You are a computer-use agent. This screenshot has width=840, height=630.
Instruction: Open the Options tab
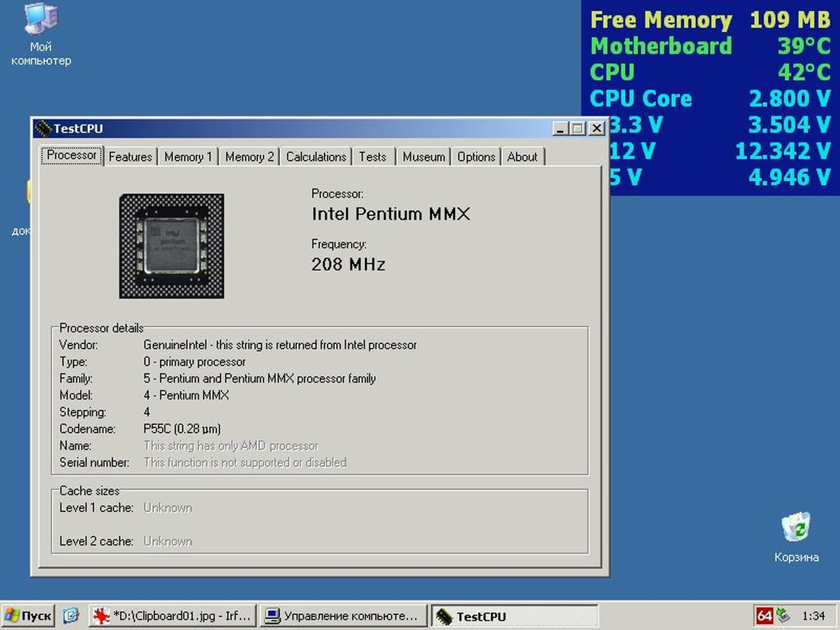coord(476,157)
